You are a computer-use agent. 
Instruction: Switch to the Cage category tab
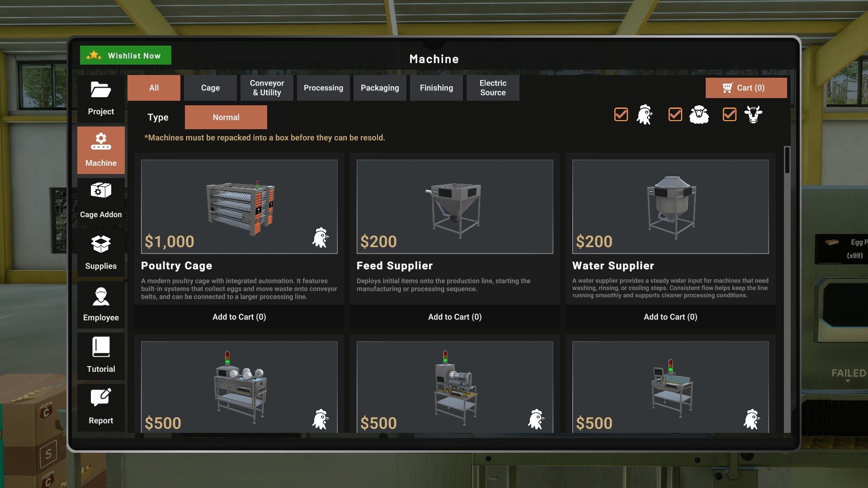pyautogui.click(x=210, y=88)
